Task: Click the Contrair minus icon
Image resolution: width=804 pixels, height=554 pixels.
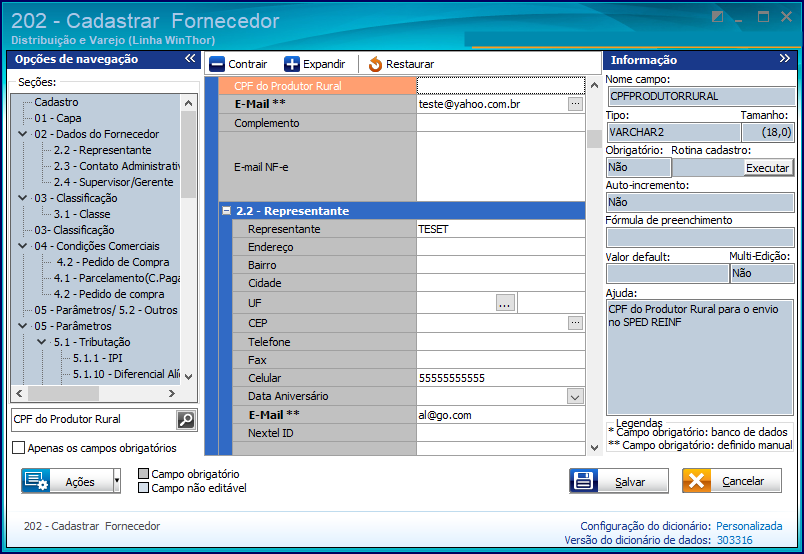Action: [217, 64]
